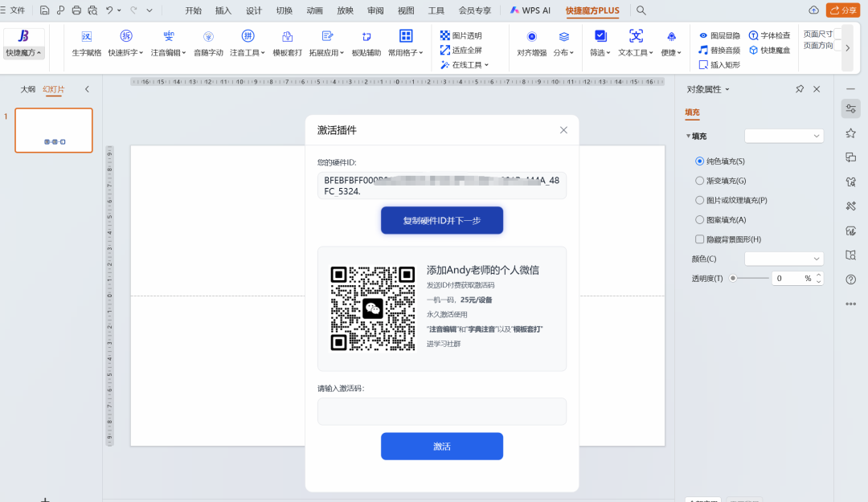The image size is (868, 502).
Task: Click the 激活 activation button
Action: (x=441, y=447)
